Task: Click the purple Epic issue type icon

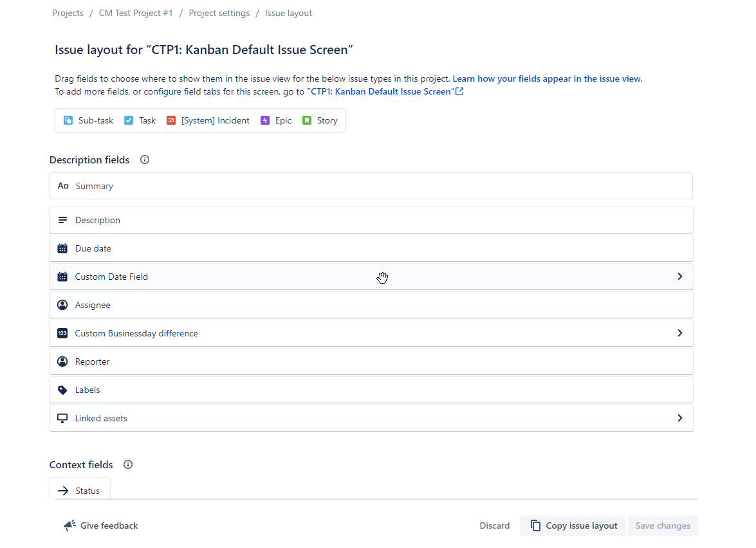Action: pos(265,120)
